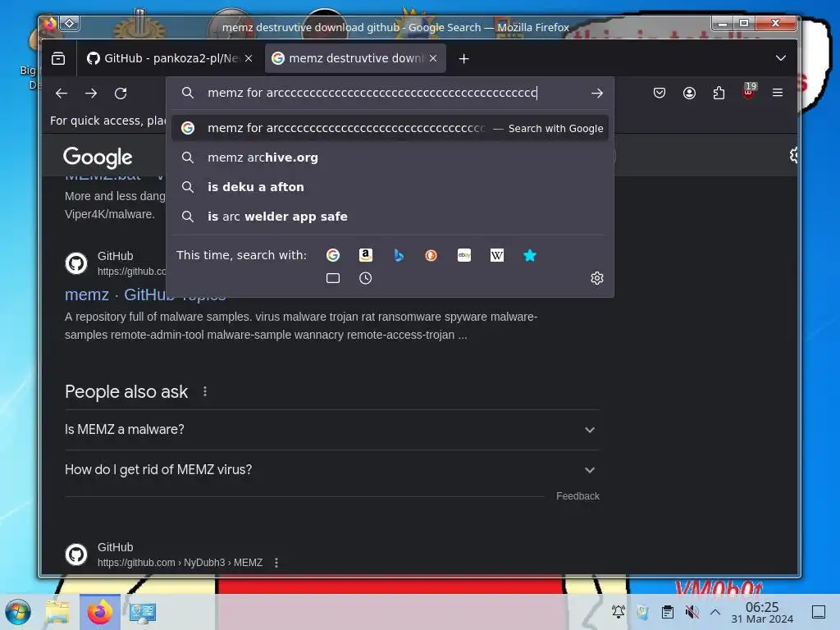The width and height of the screenshot is (840, 630).
Task: Open options for NyDubh3 MEMZ result
Action: pos(276,563)
